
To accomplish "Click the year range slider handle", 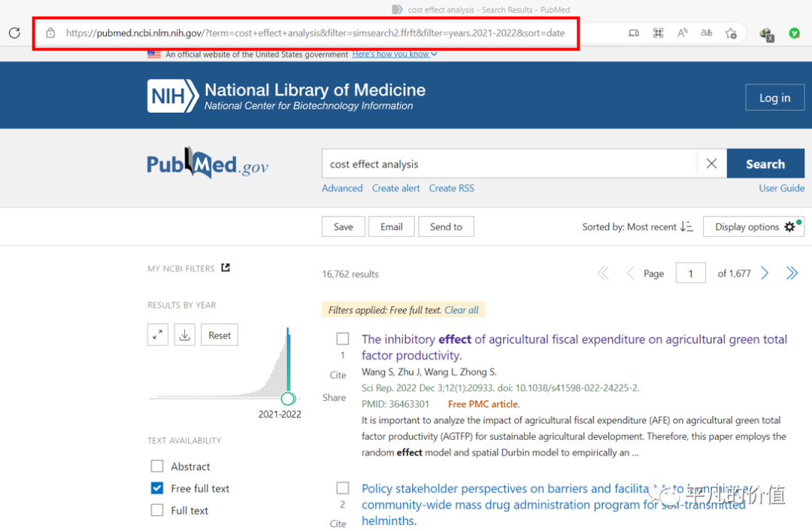I will (289, 399).
